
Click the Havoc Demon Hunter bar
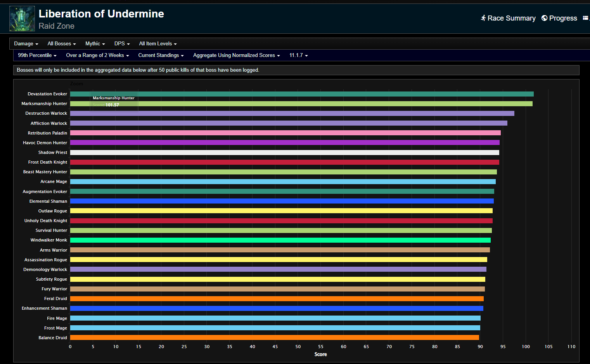[x=285, y=143]
